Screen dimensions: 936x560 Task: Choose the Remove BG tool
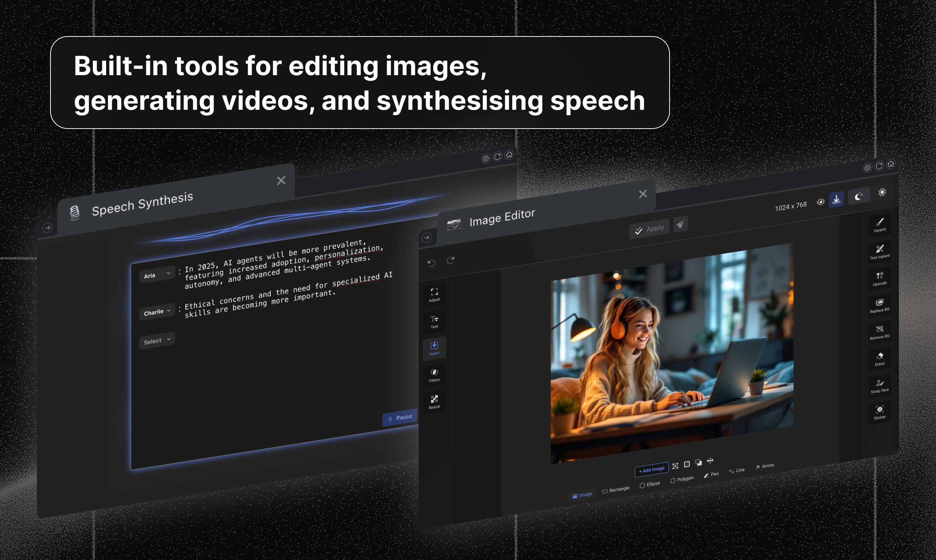(879, 332)
